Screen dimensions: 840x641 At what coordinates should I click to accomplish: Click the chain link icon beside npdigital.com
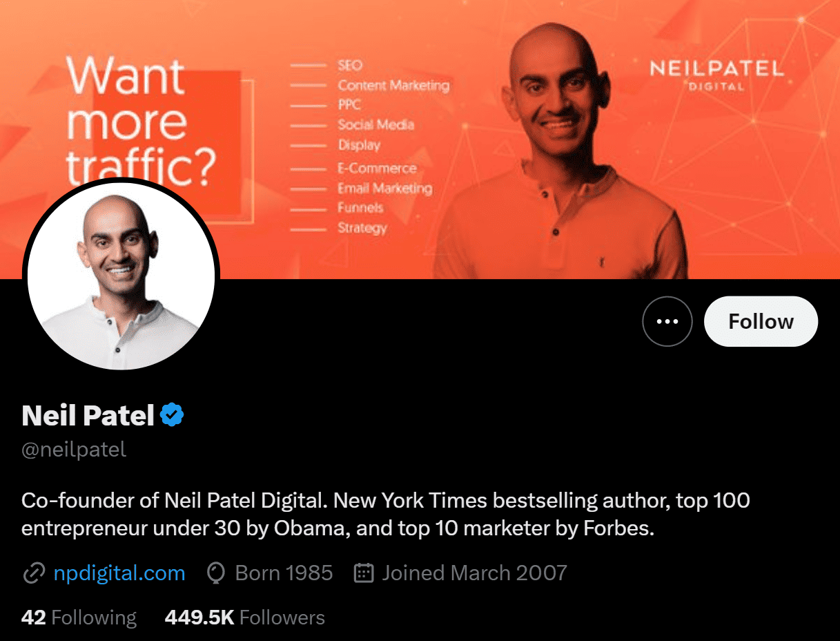(34, 573)
